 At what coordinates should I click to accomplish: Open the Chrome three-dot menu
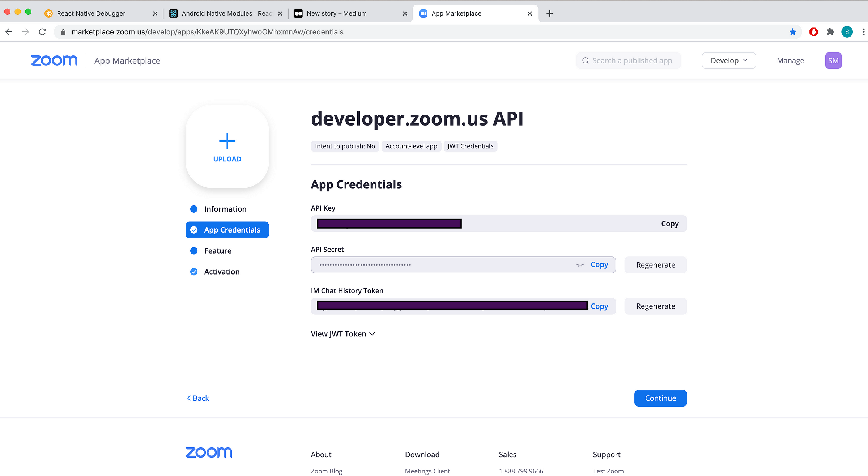click(863, 32)
